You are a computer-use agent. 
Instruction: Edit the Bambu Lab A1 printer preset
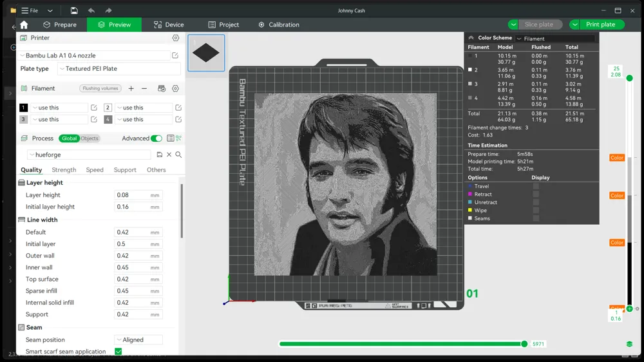click(x=175, y=55)
